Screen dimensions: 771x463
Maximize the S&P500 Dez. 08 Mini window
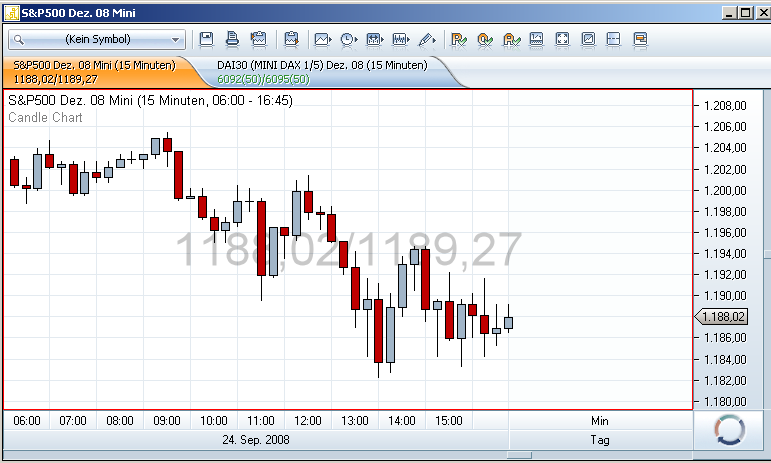click(746, 13)
